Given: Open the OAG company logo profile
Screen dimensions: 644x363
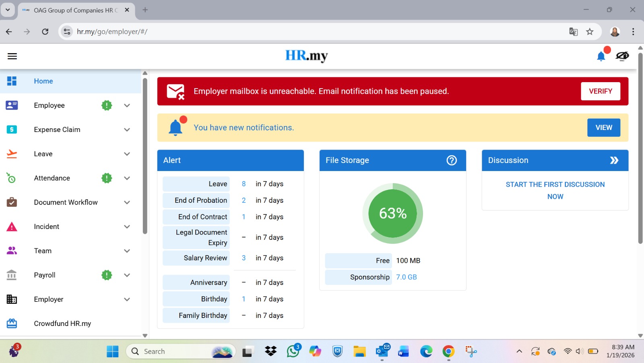Looking at the screenshot, I should pos(622,56).
